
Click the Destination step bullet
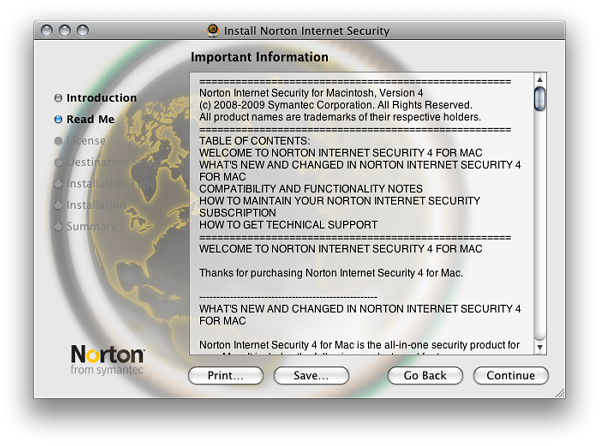[59, 163]
